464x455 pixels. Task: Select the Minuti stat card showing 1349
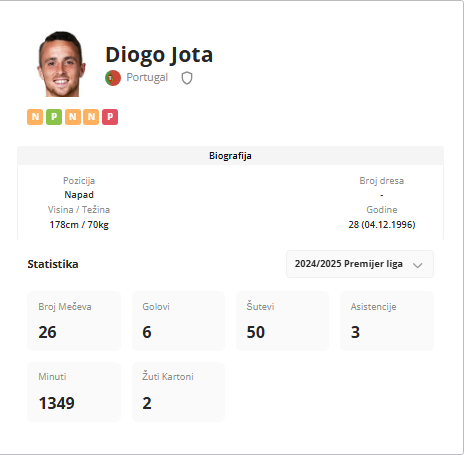click(74, 392)
